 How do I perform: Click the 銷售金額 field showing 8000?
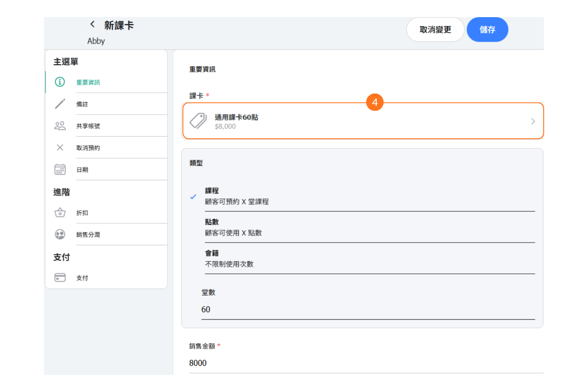[x=366, y=363]
